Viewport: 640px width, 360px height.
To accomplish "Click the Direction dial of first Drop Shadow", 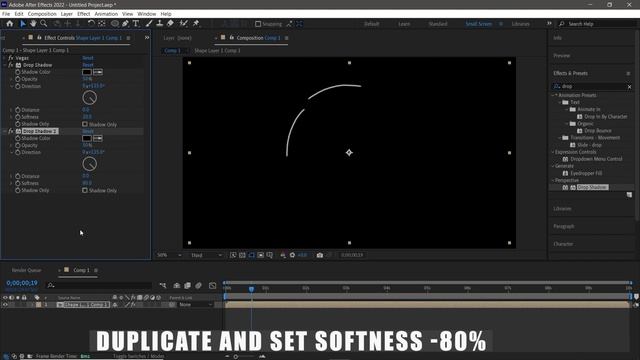I will point(89,98).
